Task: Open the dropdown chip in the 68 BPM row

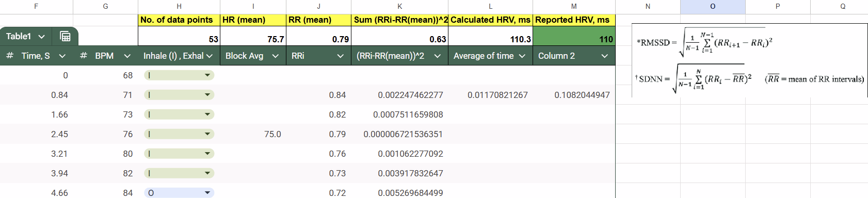Action: point(179,75)
